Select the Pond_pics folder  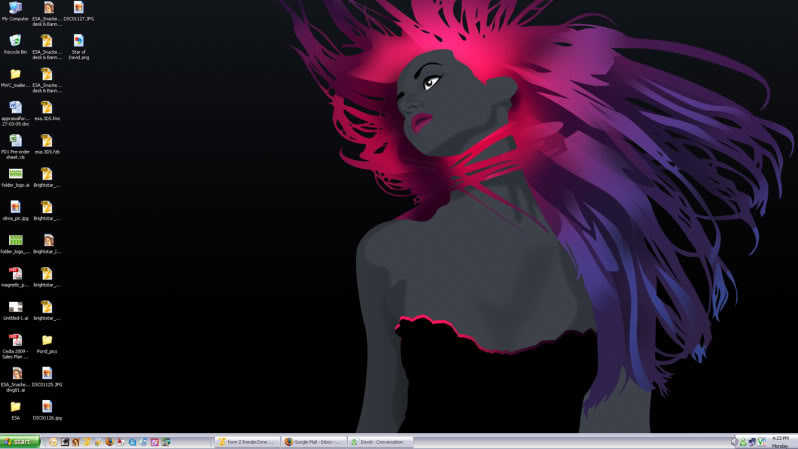[47, 344]
